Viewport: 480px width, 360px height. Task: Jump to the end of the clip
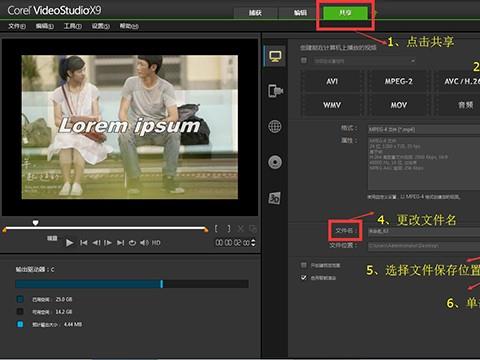point(120,243)
